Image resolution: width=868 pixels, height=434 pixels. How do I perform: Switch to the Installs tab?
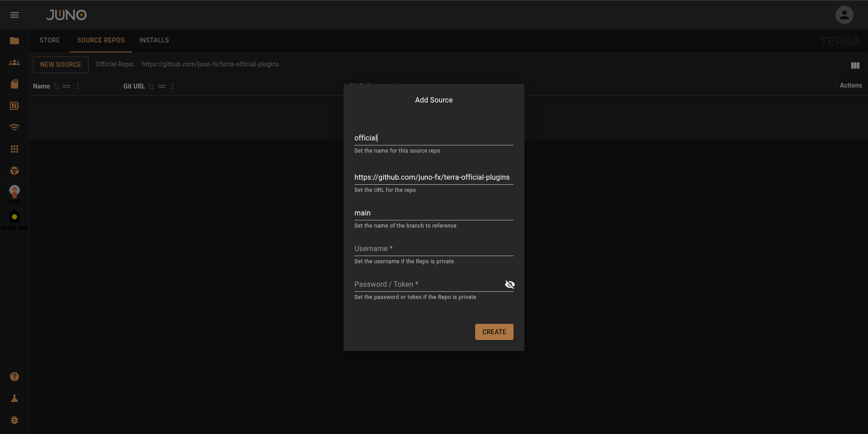point(154,40)
